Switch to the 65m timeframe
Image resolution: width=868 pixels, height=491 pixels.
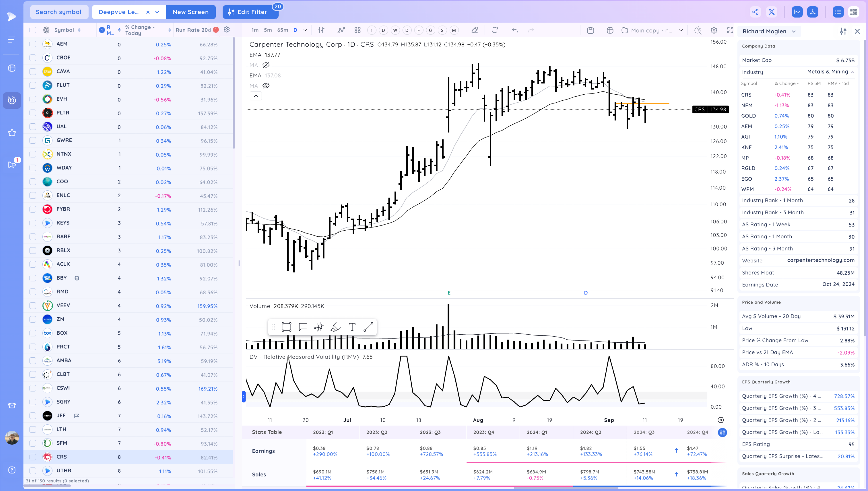tap(282, 30)
